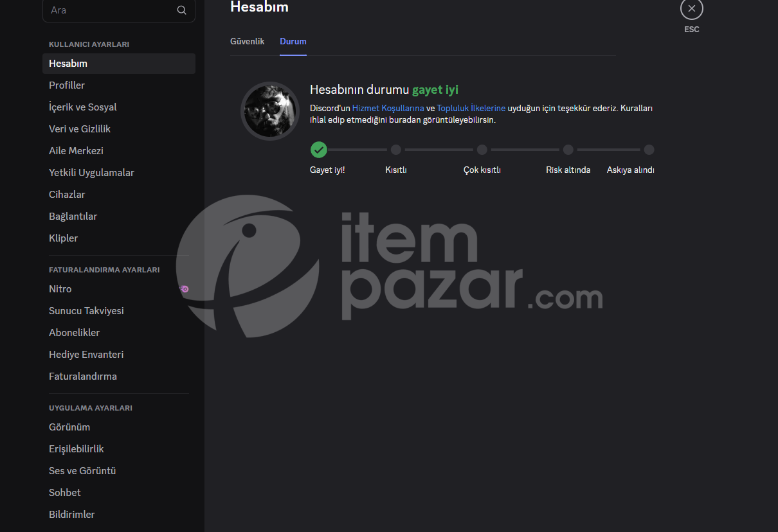Image resolution: width=778 pixels, height=532 pixels.
Task: Go to Cihazlar settings
Action: click(x=119, y=195)
